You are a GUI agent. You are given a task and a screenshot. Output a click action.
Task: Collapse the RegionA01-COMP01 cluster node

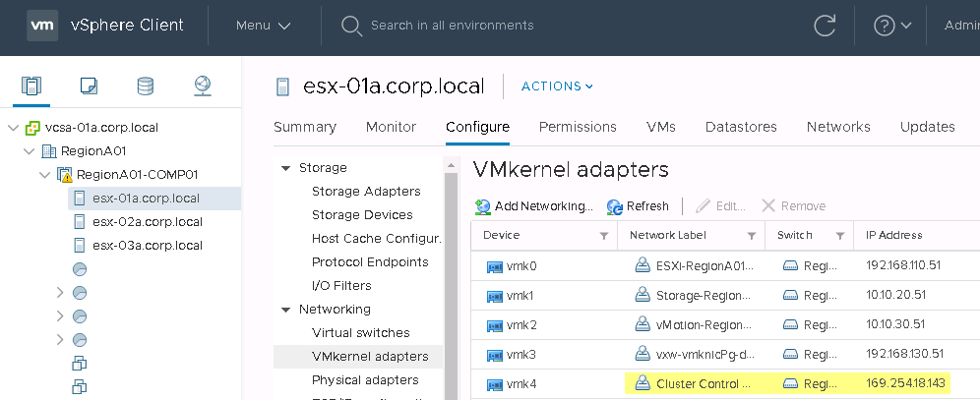pyautogui.click(x=45, y=175)
